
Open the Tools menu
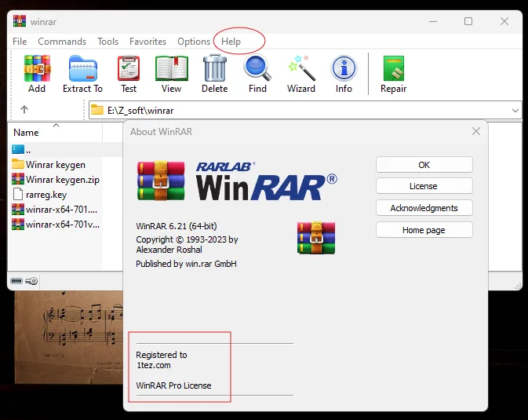(108, 42)
